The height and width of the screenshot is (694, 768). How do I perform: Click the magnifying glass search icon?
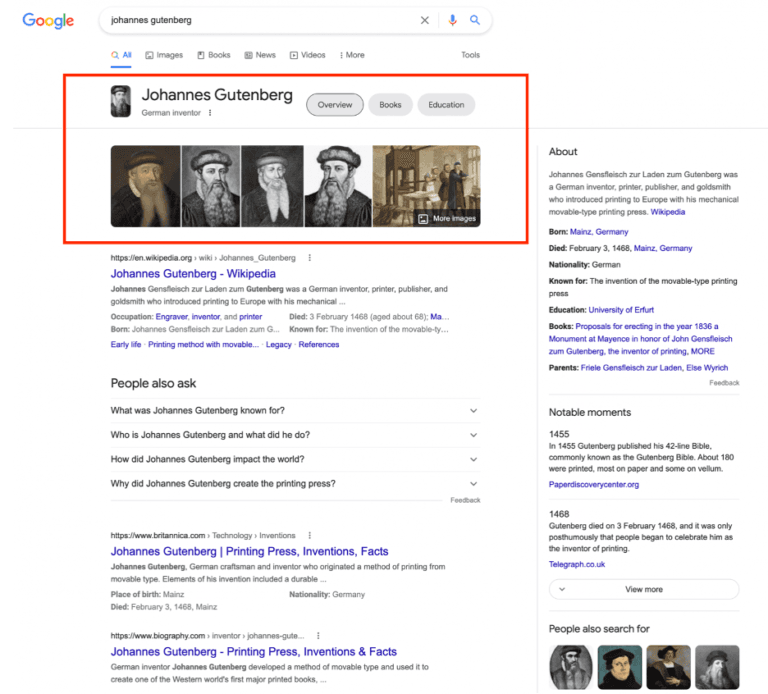[x=475, y=20]
